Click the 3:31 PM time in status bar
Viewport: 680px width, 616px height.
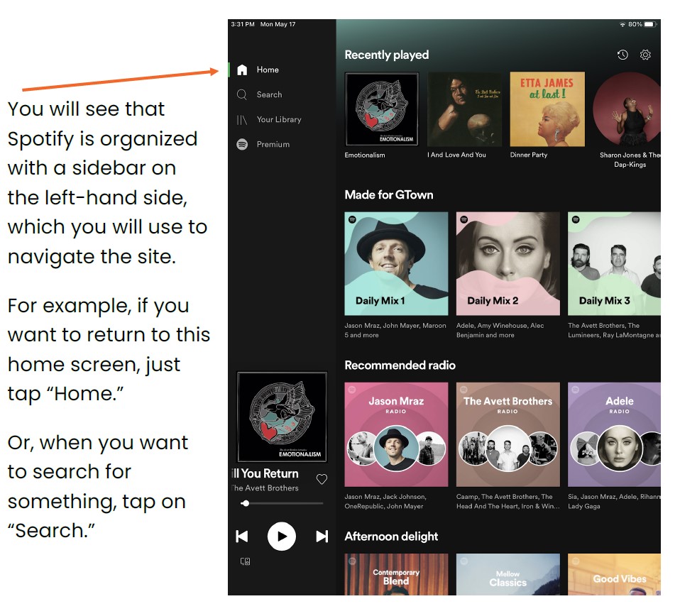click(x=243, y=24)
